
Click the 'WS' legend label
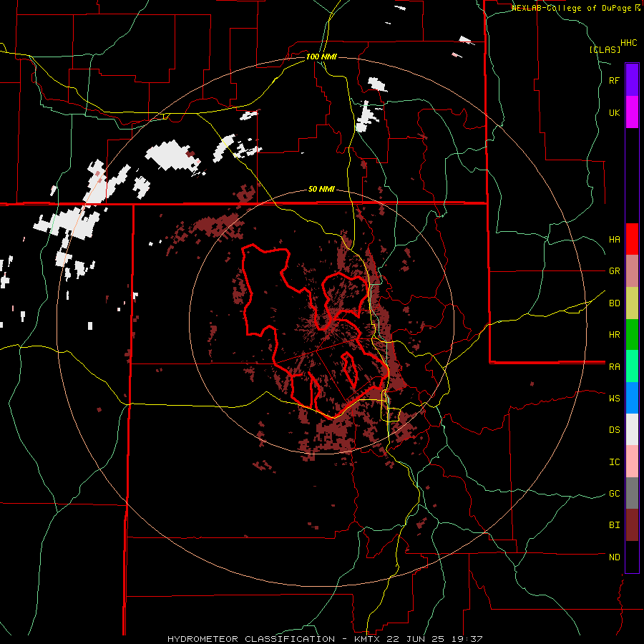coord(614,398)
